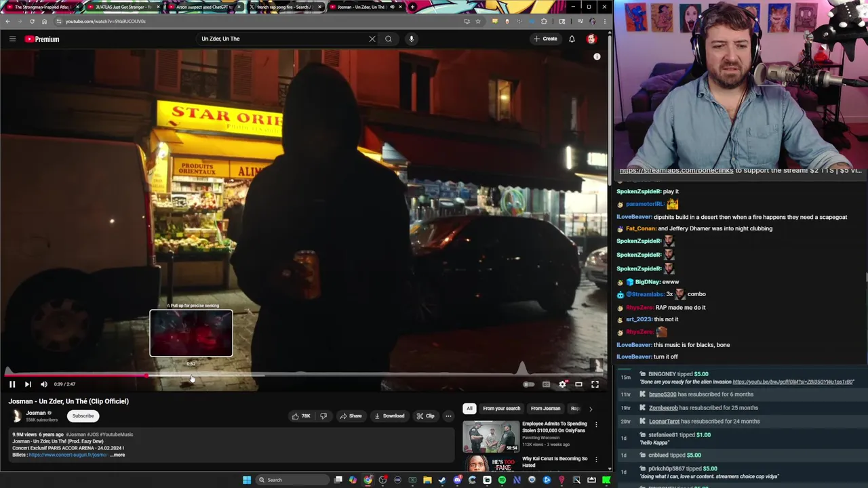Click the seek preview thumbnail

coord(191,333)
